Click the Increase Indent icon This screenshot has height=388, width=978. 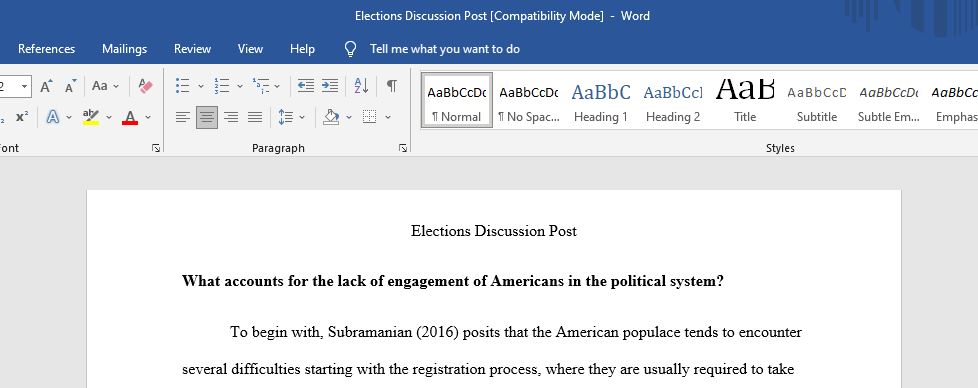click(x=330, y=85)
